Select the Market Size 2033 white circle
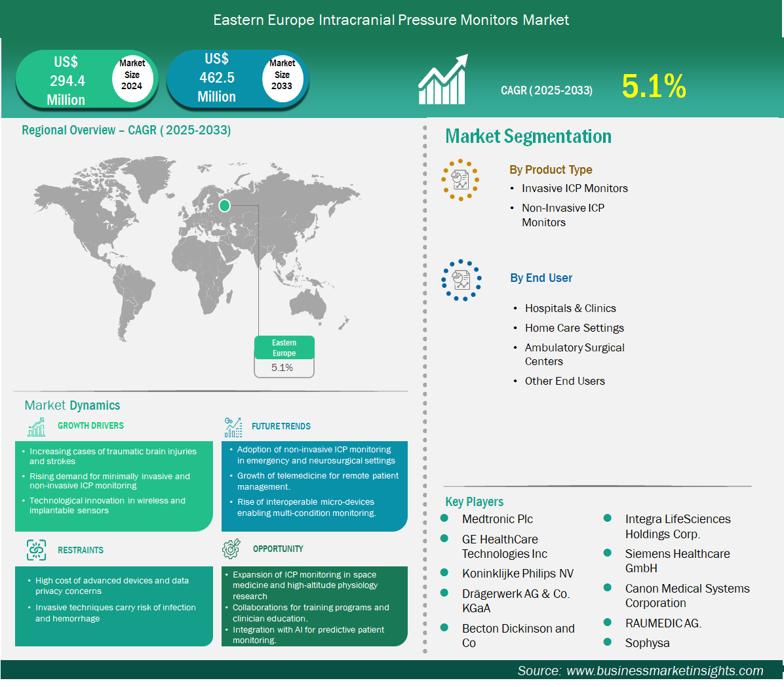 pyautogui.click(x=282, y=75)
